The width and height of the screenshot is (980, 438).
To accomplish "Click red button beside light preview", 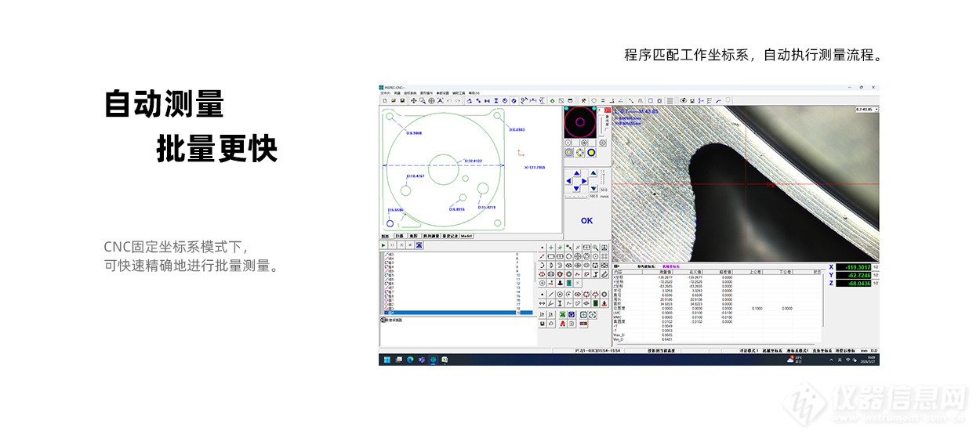I will [x=608, y=110].
